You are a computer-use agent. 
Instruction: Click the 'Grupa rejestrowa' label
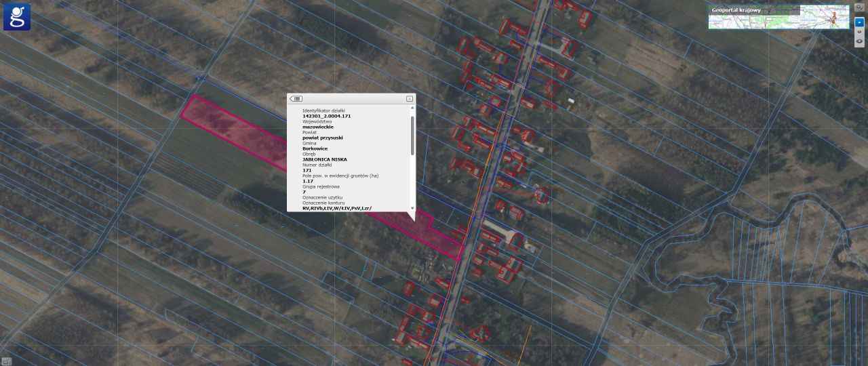[321, 186]
